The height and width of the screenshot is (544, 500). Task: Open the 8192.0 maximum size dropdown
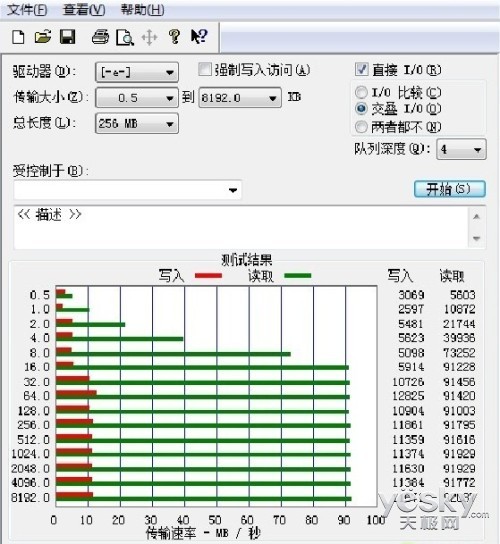pyautogui.click(x=240, y=98)
